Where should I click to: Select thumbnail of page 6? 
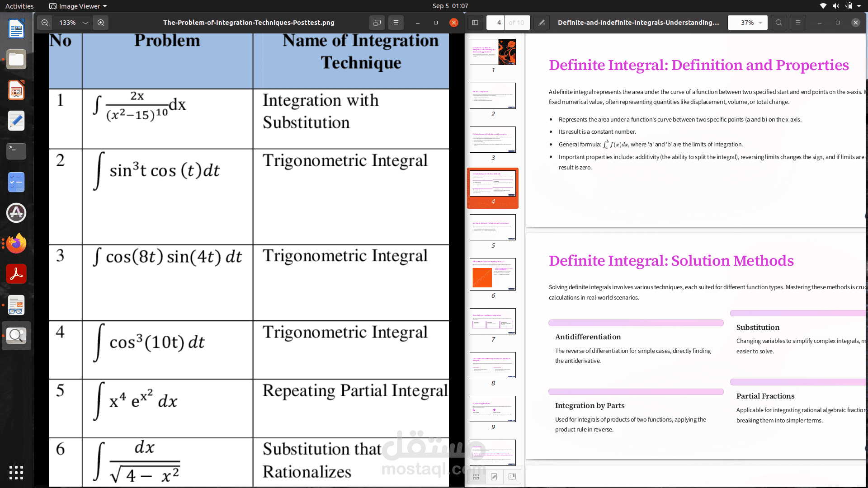492,274
